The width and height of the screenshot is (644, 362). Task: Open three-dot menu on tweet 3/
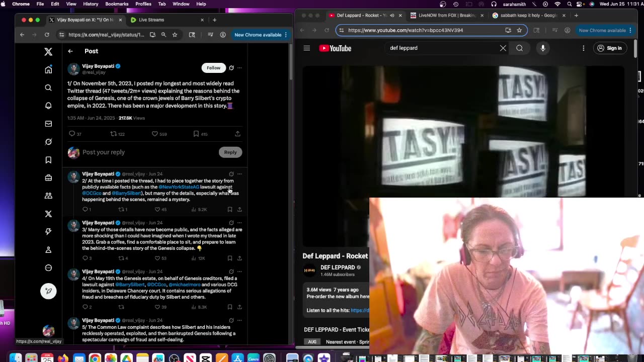click(x=239, y=223)
